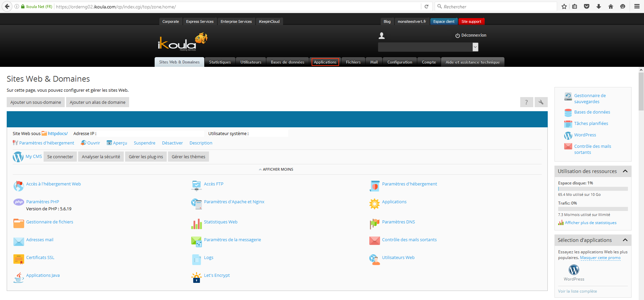Click the wrench settings icon button

(x=541, y=102)
